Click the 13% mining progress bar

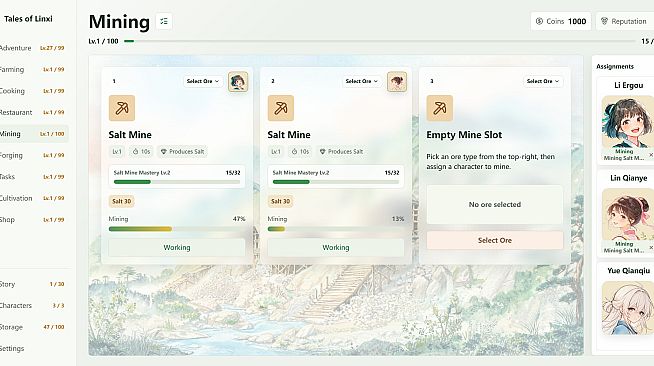[x=336, y=229]
